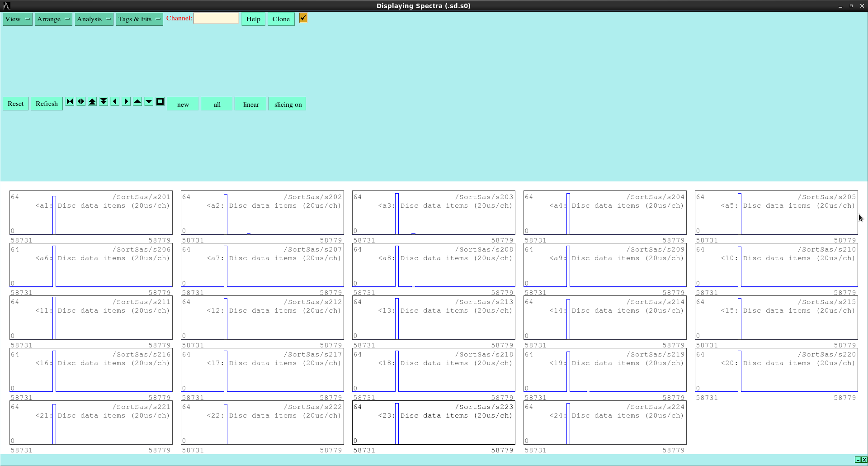
Task: Toggle the 'slicing on' button
Action: [x=288, y=104]
